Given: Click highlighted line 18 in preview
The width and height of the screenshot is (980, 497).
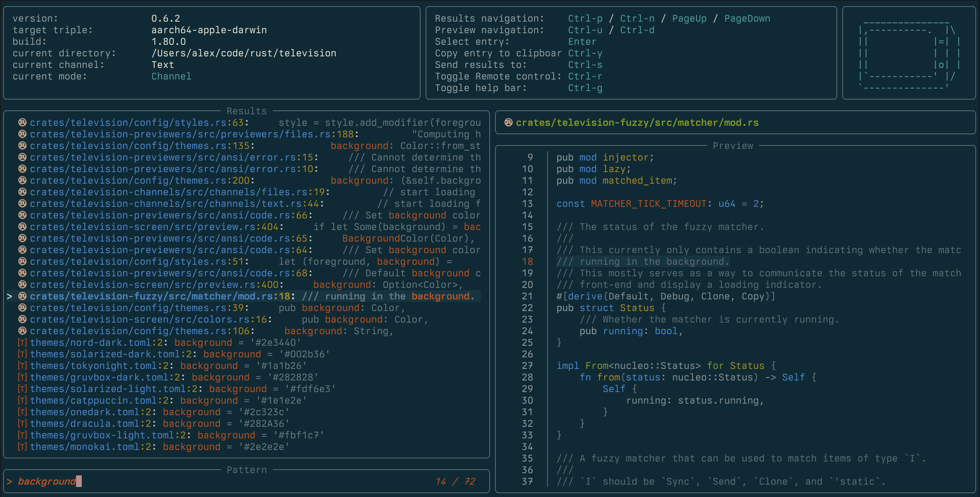Looking at the screenshot, I should pyautogui.click(x=643, y=262).
